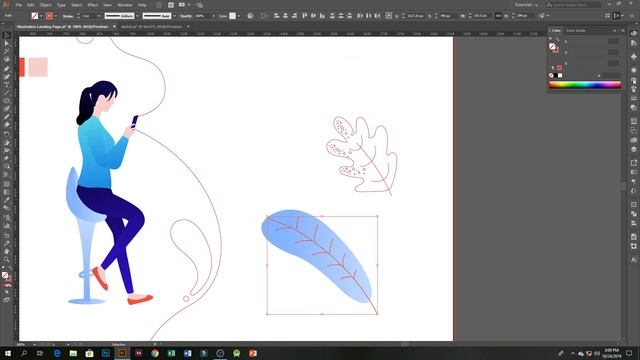Click the None swatch in Color panel

coord(551,76)
